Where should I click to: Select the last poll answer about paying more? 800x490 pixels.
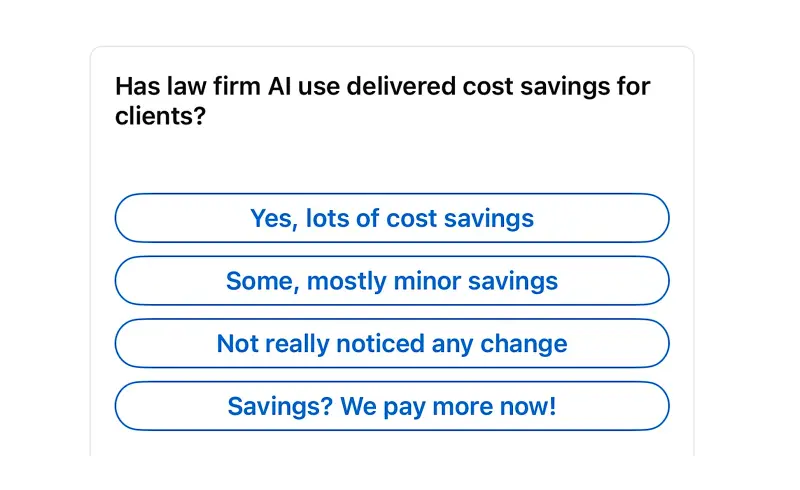point(392,406)
